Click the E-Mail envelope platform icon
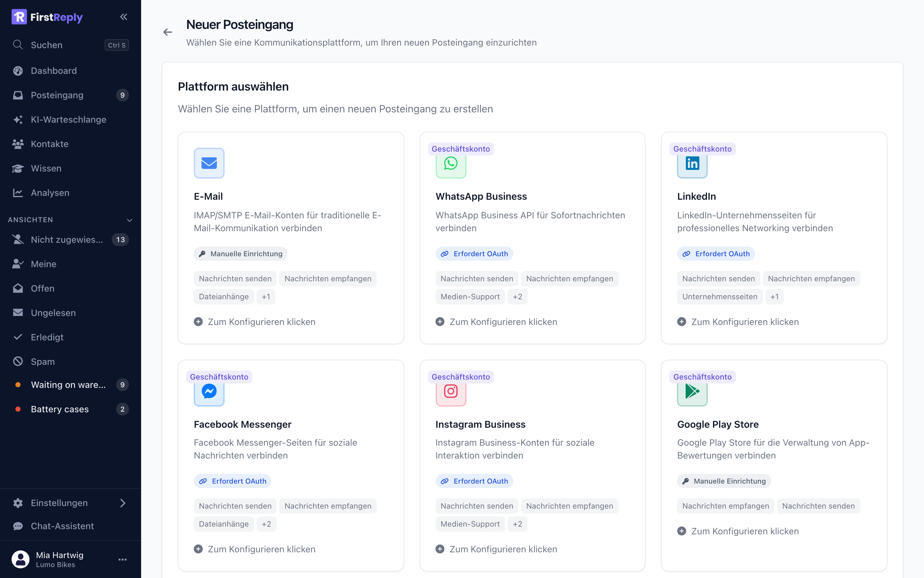 point(209,163)
